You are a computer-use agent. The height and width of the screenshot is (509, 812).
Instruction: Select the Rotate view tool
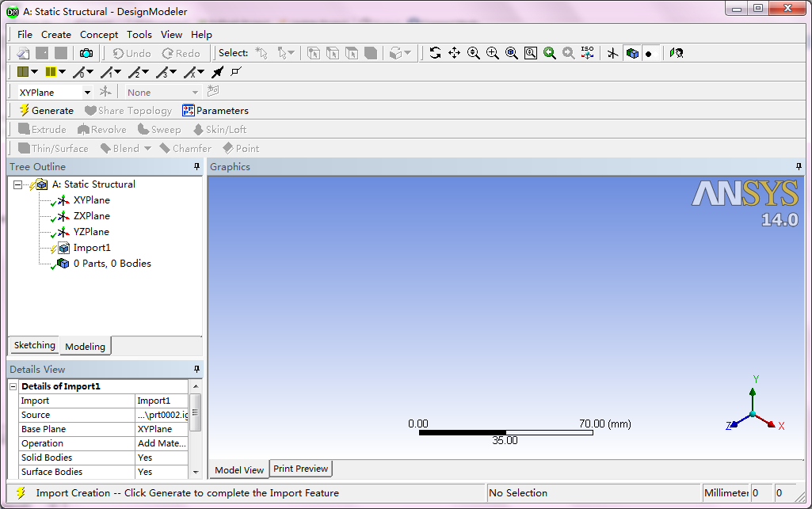point(434,53)
